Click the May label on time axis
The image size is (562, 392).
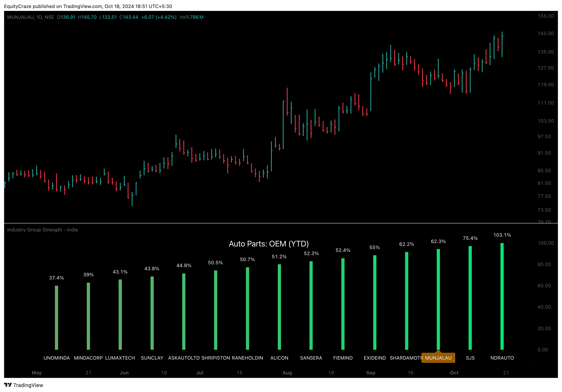37,373
